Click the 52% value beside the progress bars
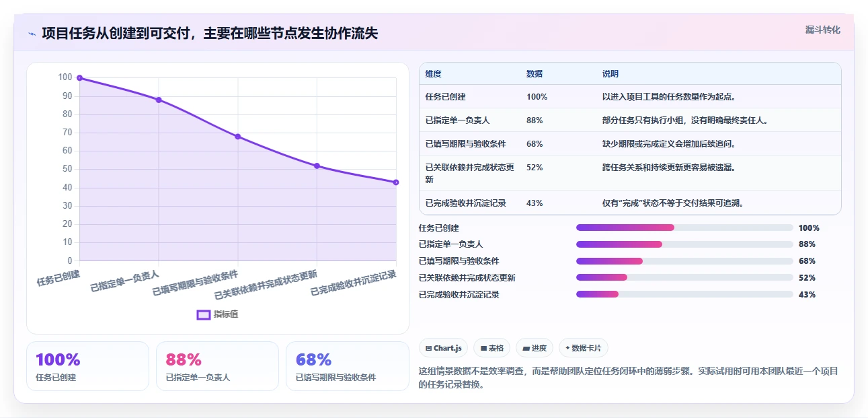 807,278
